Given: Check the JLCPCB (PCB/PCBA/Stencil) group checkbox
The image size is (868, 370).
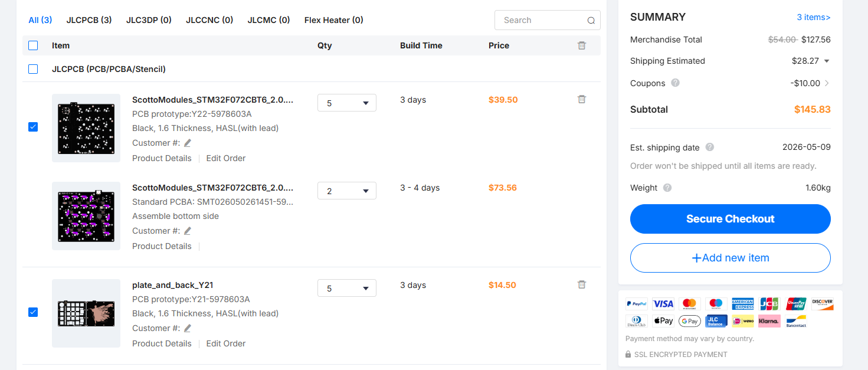Looking at the screenshot, I should pos(33,69).
